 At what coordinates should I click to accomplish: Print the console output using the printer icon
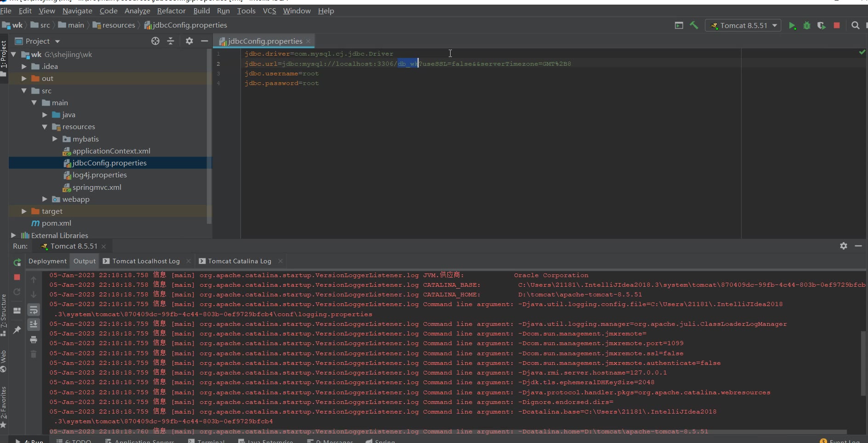click(34, 340)
